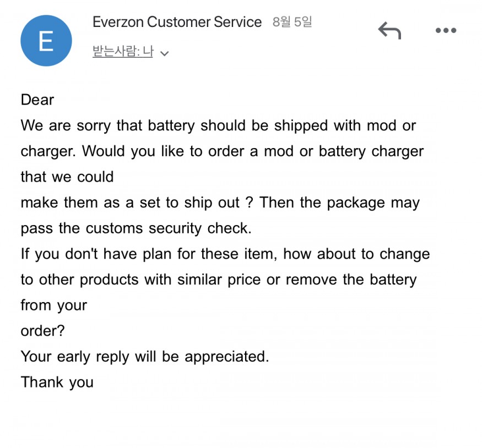Click the line starting charger. Would you
This screenshot has height=448, width=482.
tap(222, 151)
